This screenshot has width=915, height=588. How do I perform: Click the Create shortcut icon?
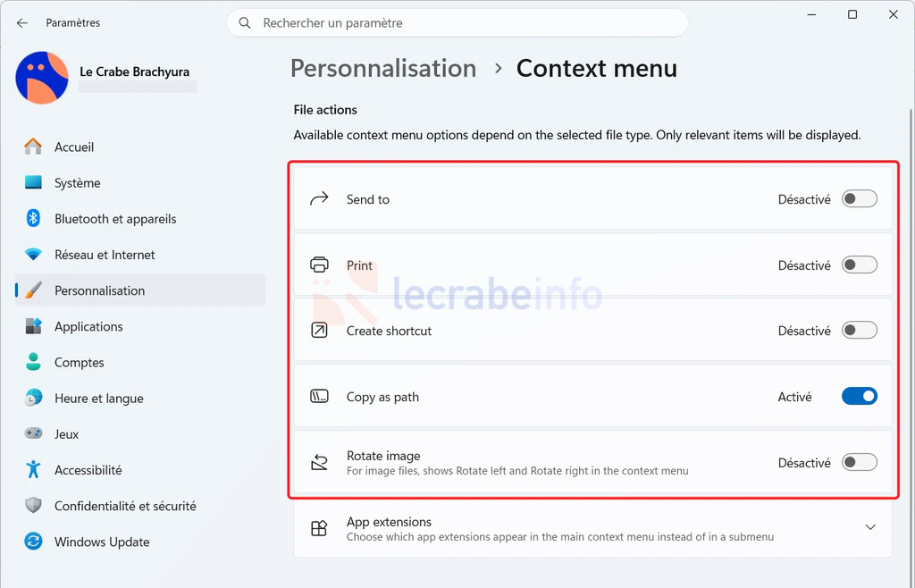point(319,331)
